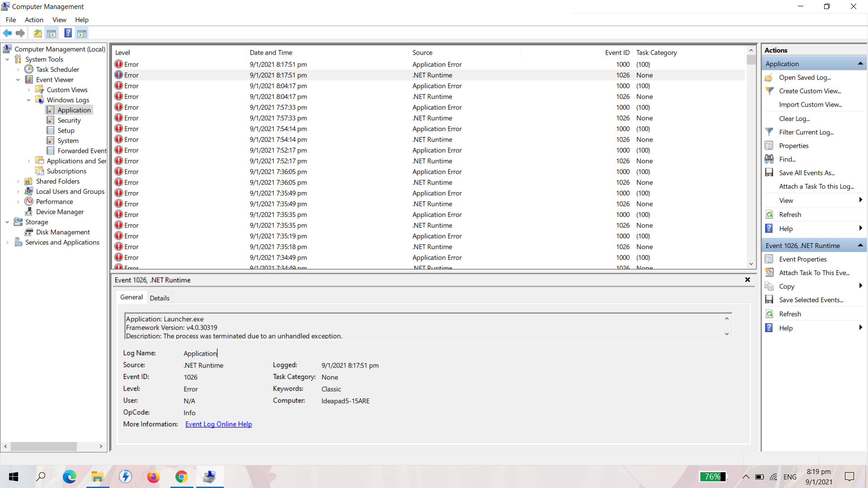868x488 pixels.
Task: Click the Back arrow toolbar icon
Action: (8, 33)
